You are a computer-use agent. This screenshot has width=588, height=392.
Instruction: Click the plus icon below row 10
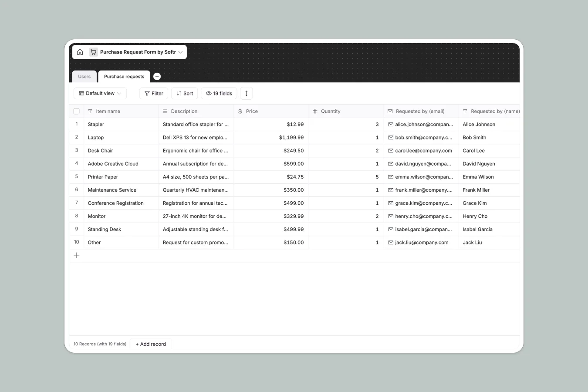pyautogui.click(x=77, y=255)
